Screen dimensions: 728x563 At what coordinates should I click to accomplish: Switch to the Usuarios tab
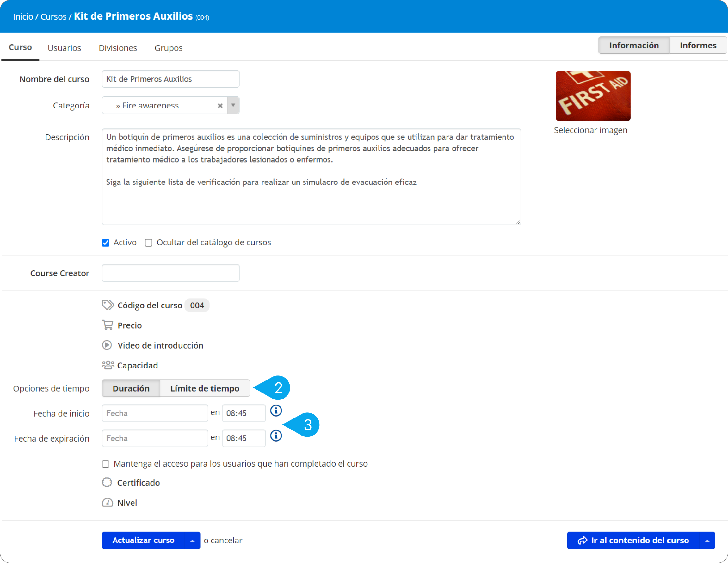(x=64, y=48)
